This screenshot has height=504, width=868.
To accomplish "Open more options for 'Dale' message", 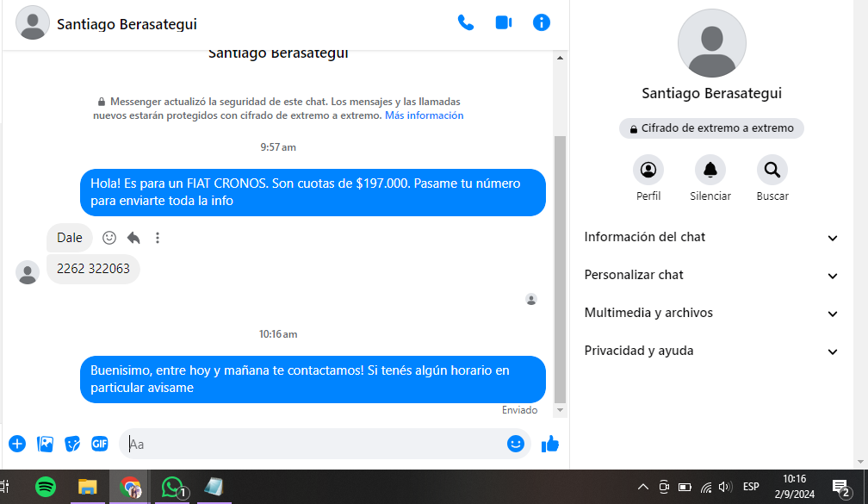I will (158, 238).
